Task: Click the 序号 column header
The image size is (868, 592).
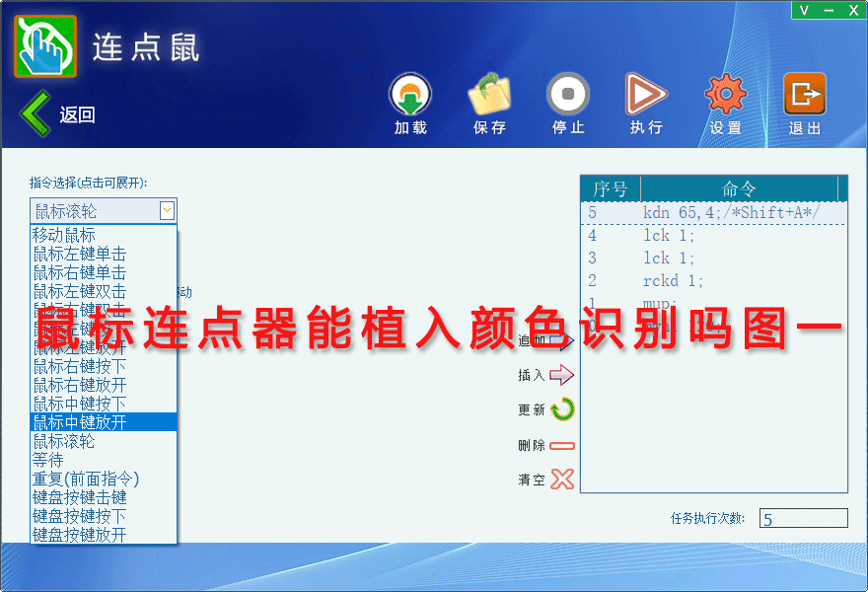Action: pos(611,189)
